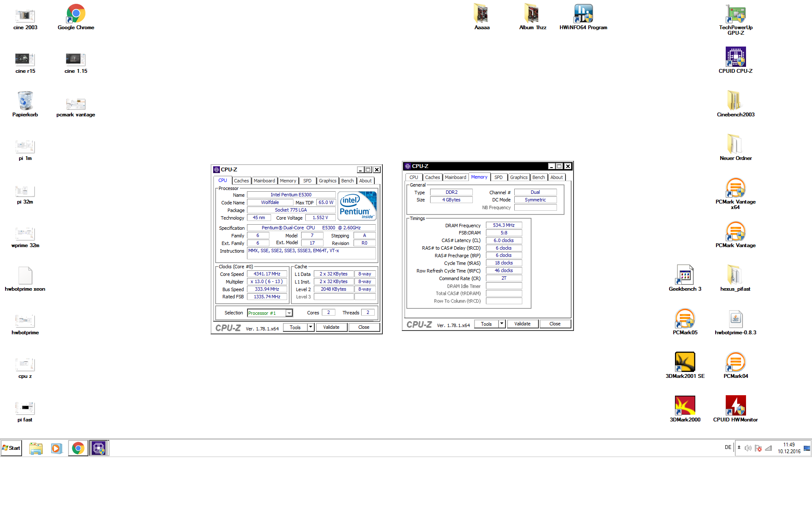The width and height of the screenshot is (812, 512).
Task: Launch the CPUID CPU-Z desktop shortcut
Action: pos(735,60)
